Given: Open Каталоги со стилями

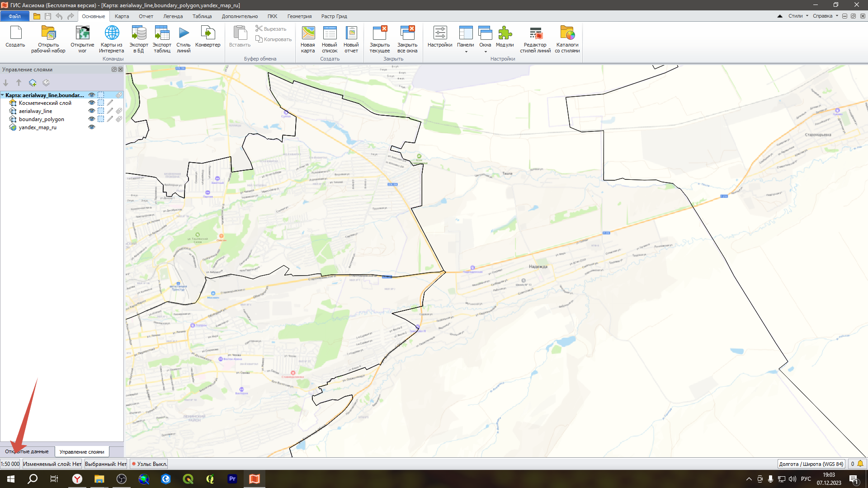Looking at the screenshot, I should (567, 33).
